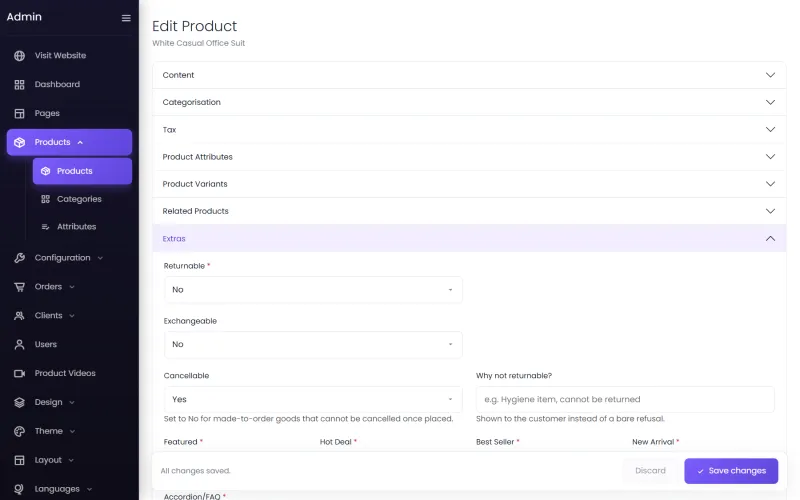Screen dimensions: 800x500
Task: Click the box icon in Products submenu item
Action: tap(45, 171)
